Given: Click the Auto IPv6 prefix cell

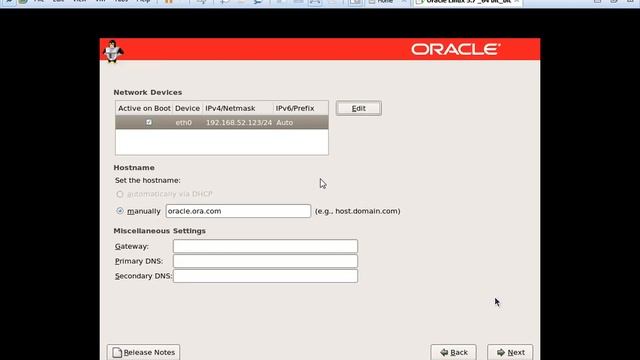Looking at the screenshot, I should click(284, 122).
